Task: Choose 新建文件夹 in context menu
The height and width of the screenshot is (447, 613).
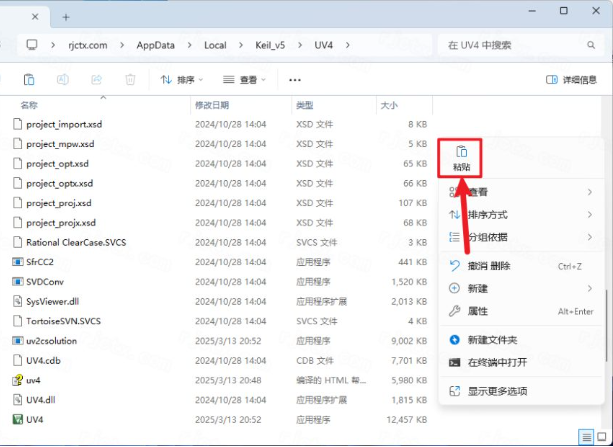Action: 521,339
